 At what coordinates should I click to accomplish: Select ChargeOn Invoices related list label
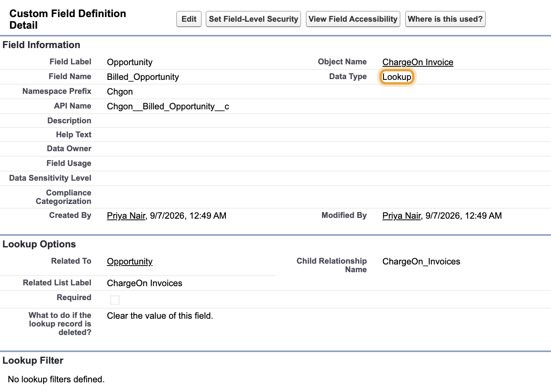coord(144,283)
